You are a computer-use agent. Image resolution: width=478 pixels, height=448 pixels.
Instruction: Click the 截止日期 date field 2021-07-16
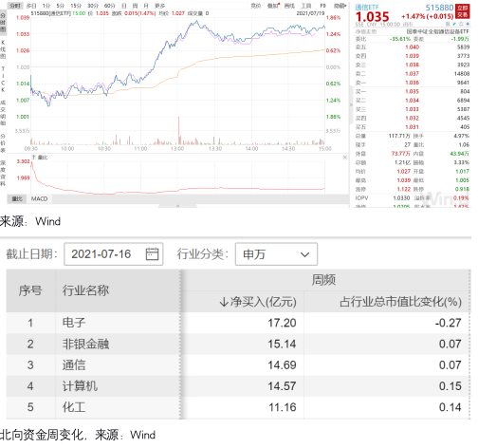point(114,254)
